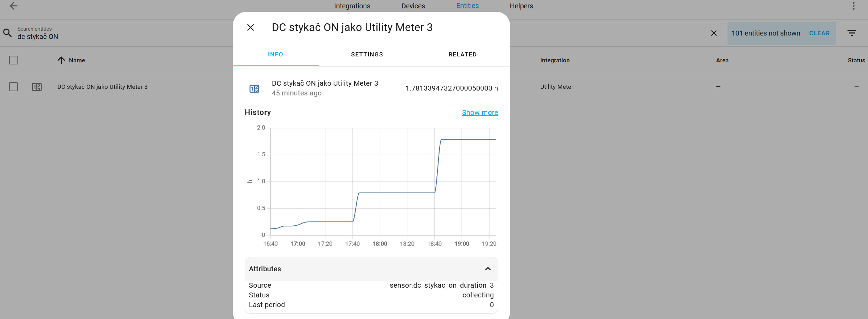Open the three-dot overflow menu
The image size is (868, 319).
[853, 6]
